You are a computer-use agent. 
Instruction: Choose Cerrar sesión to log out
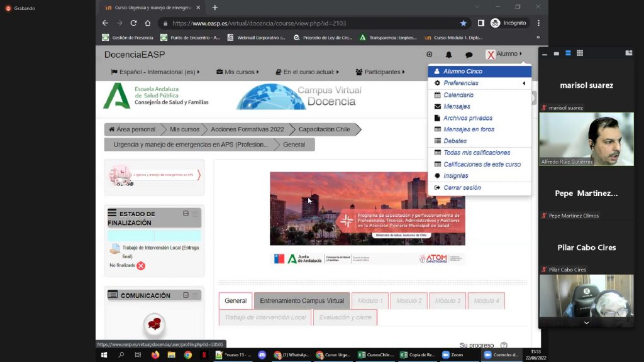(x=462, y=187)
